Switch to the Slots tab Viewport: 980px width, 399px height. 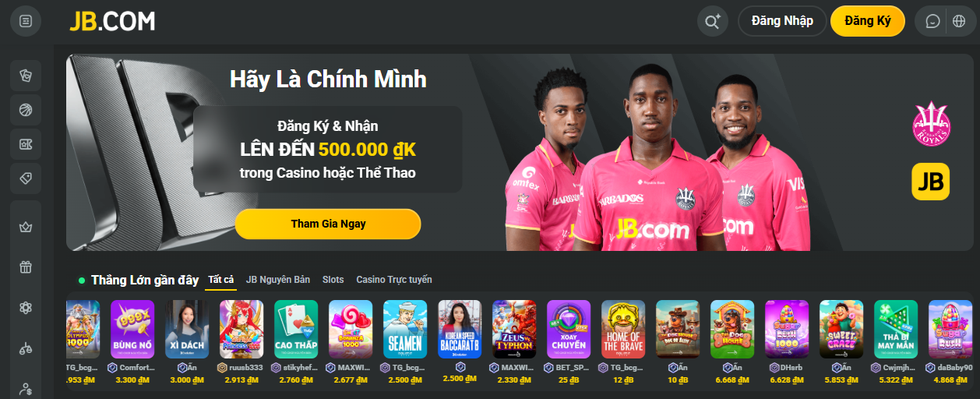(x=333, y=280)
